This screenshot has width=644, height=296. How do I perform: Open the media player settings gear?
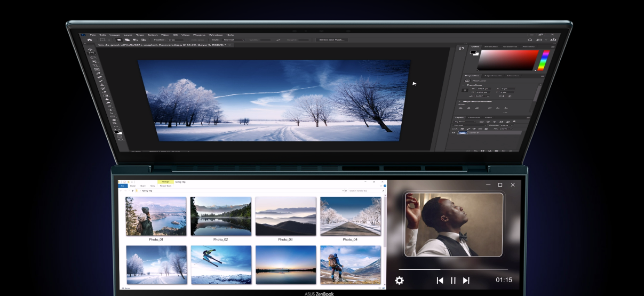click(x=399, y=281)
